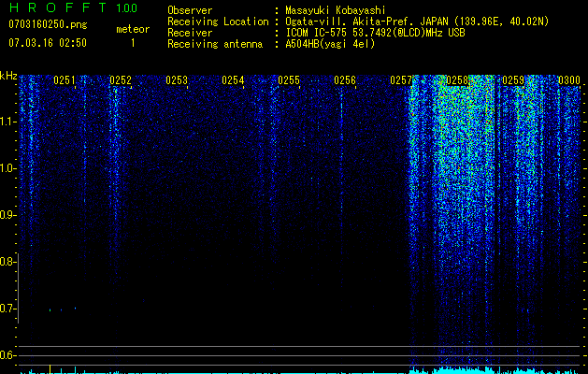The height and width of the screenshot is (374, 588).
Task: Click the 0252 time marker
Action: (121, 80)
